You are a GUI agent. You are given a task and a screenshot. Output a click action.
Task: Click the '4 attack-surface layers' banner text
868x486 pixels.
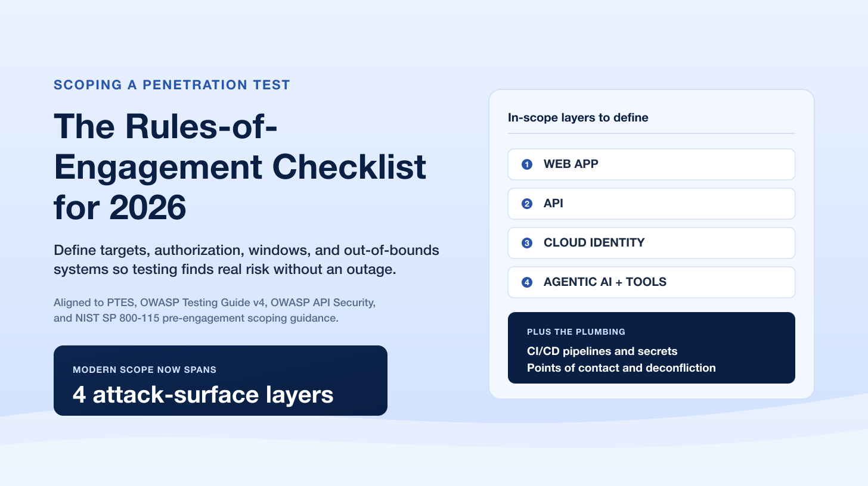[x=203, y=394]
